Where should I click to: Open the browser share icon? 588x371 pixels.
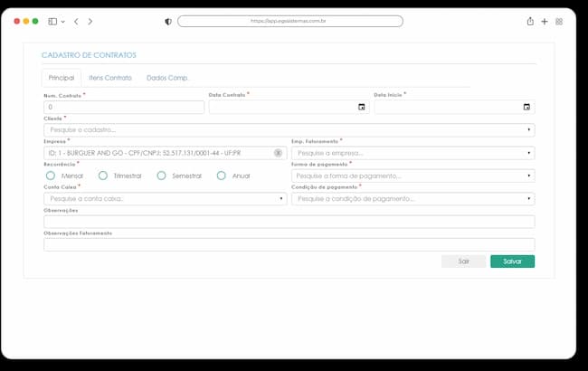[530, 21]
